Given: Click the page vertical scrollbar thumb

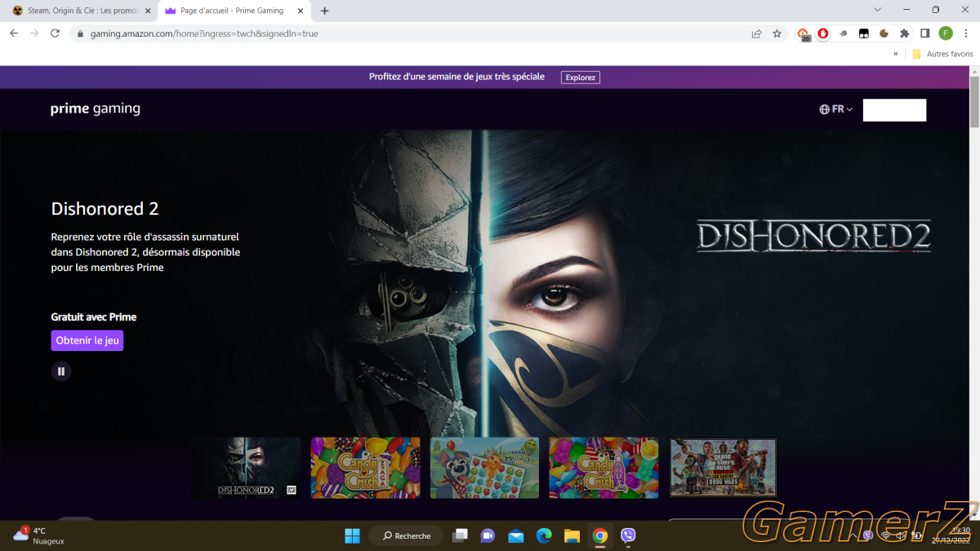Looking at the screenshot, I should [x=974, y=102].
